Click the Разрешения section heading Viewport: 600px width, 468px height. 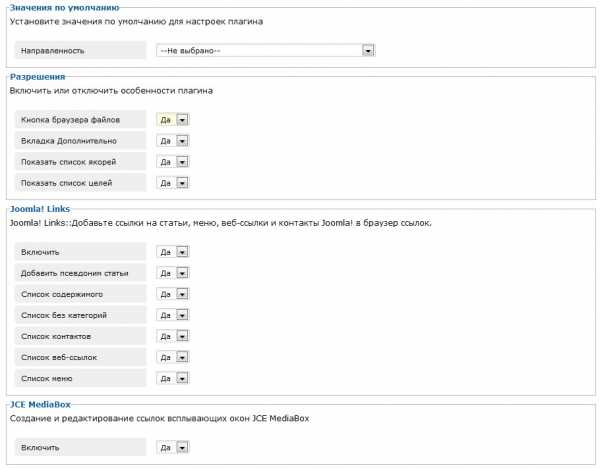[x=37, y=76]
